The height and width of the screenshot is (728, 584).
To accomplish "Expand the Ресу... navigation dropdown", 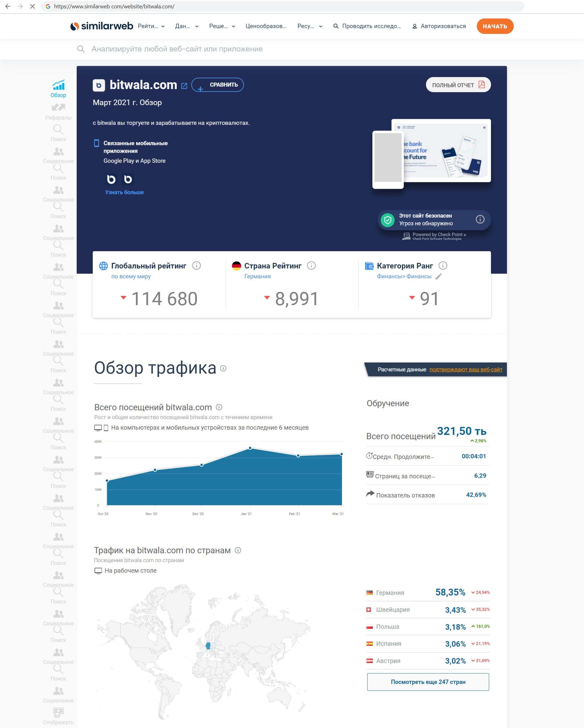I will (310, 26).
